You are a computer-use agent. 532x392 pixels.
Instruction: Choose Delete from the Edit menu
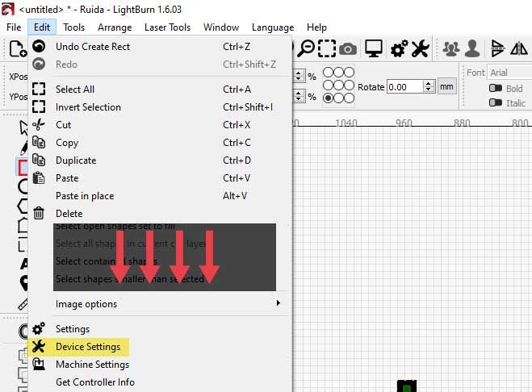point(160,214)
